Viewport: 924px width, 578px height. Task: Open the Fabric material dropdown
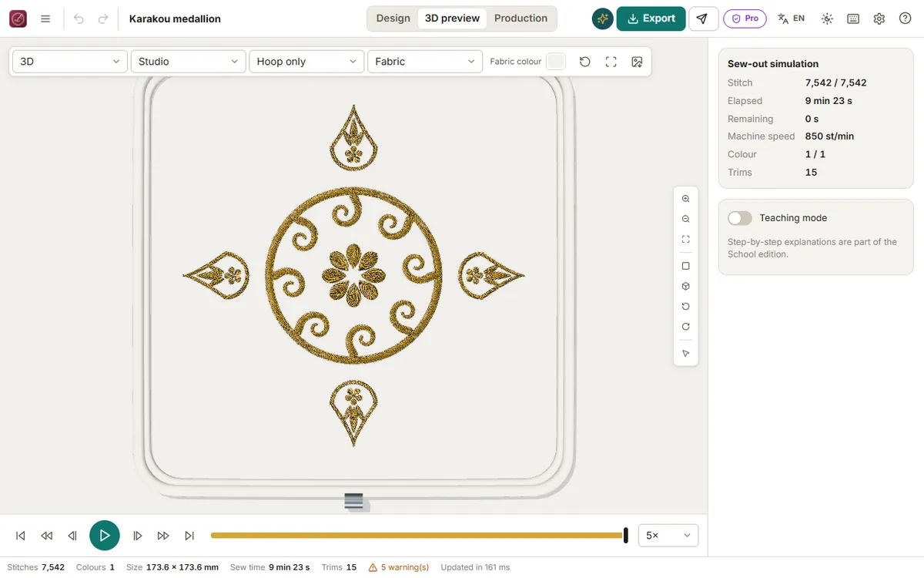pyautogui.click(x=426, y=62)
